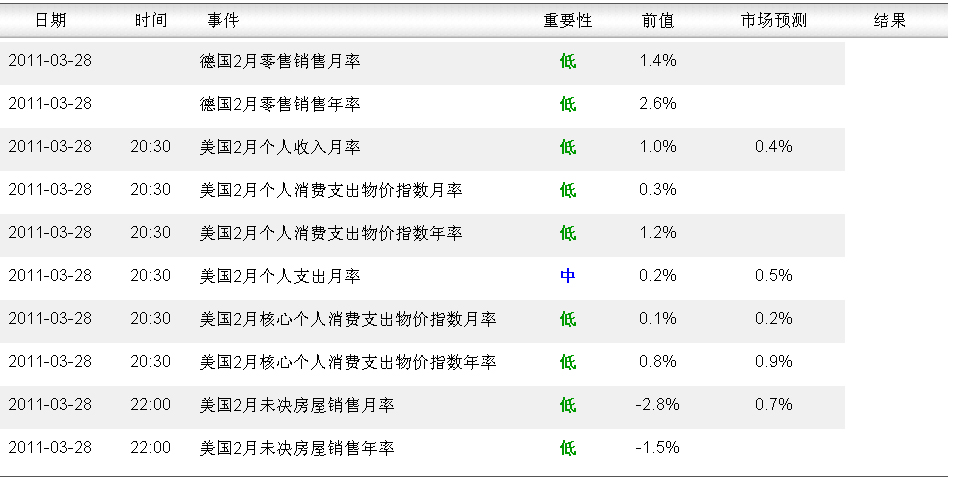Click the blue 中 importance indicator
The width and height of the screenshot is (955, 482).
click(568, 276)
